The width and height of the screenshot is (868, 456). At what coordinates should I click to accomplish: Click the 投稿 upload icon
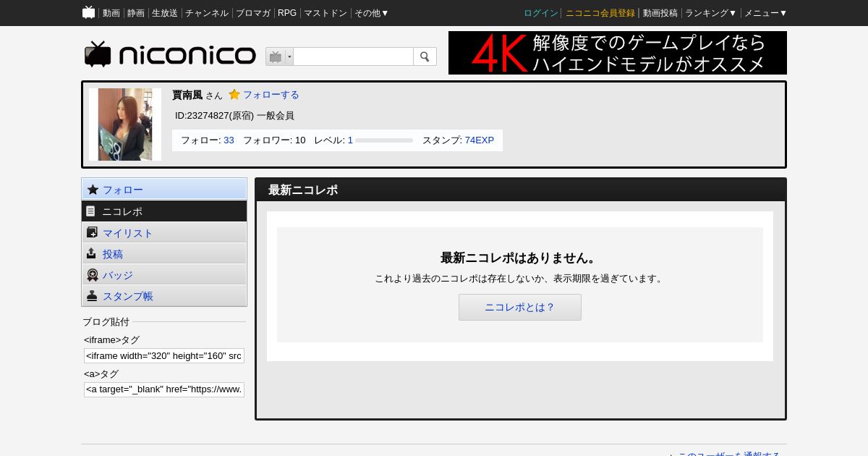91,253
